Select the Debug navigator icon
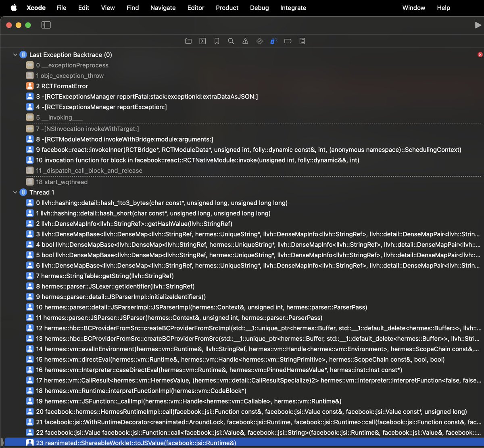Screen dimensions: 484x448 click(x=273, y=41)
